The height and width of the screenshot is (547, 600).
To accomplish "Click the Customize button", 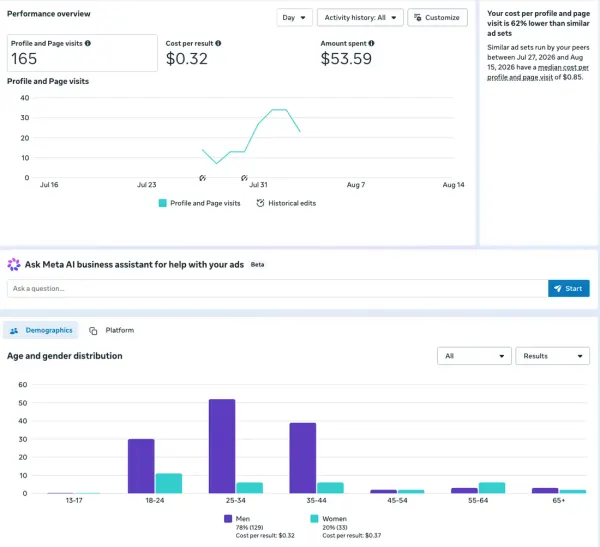I will click(x=437, y=18).
